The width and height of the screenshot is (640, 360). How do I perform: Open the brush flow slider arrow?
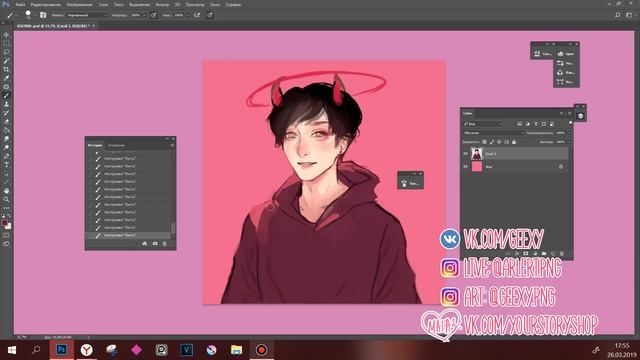pyautogui.click(x=187, y=15)
